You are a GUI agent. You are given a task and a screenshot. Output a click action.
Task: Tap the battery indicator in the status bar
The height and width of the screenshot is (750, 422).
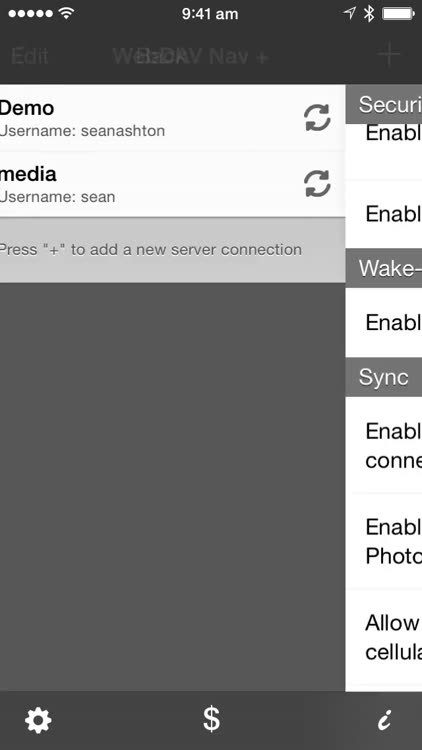pyautogui.click(x=398, y=14)
